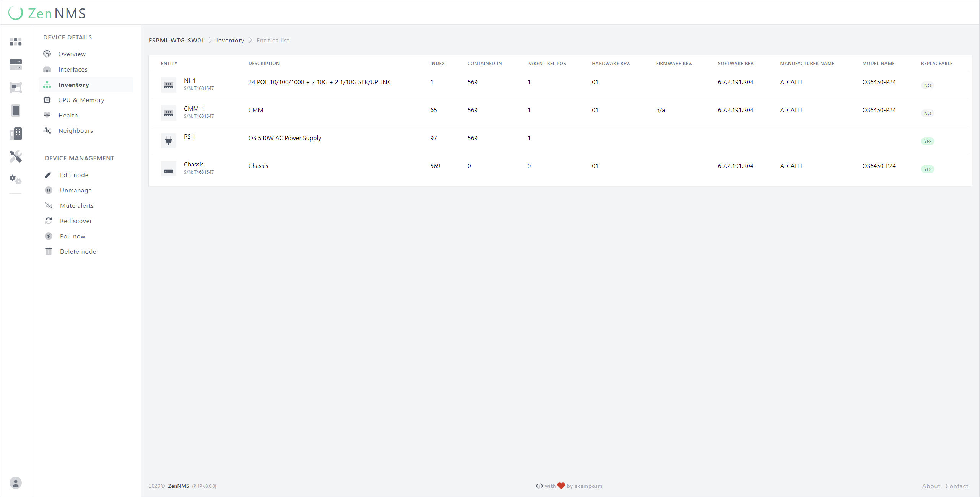Click PS-1 entity name

click(190, 137)
